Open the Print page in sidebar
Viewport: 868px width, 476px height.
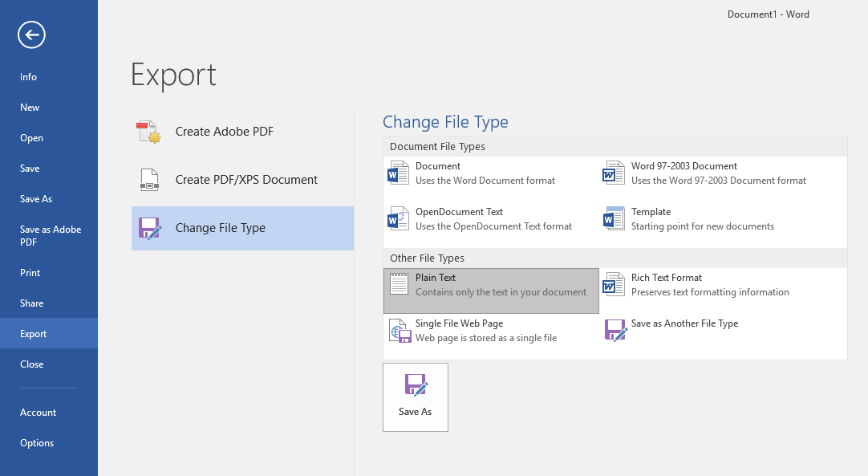tap(49, 273)
